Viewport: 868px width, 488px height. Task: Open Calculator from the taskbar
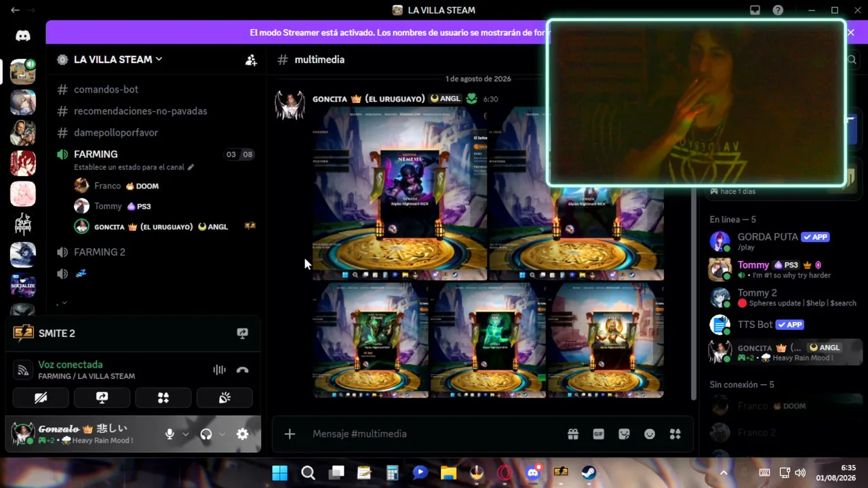tap(392, 472)
